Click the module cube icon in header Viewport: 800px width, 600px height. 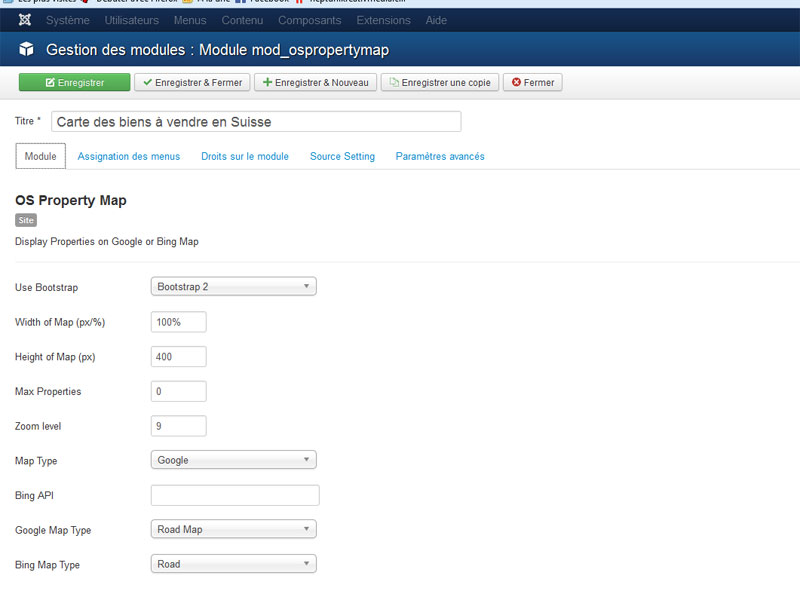click(x=26, y=49)
